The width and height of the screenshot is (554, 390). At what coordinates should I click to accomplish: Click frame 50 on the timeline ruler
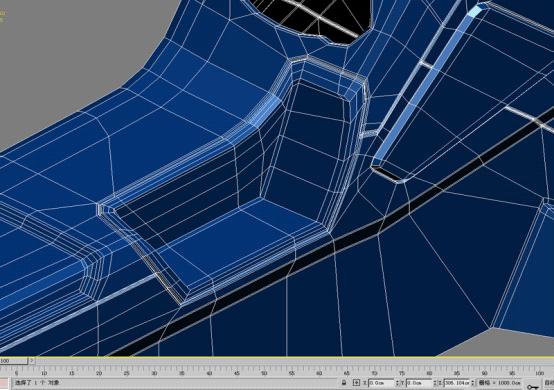coord(264,373)
